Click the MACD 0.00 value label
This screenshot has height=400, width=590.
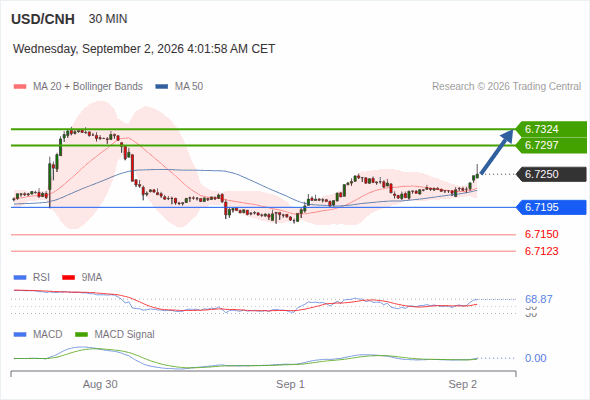[535, 358]
